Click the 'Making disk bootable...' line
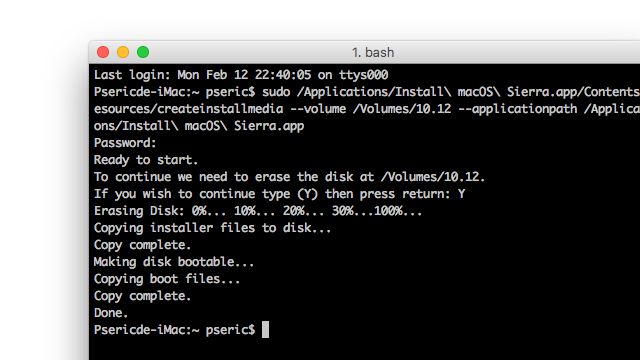This screenshot has height=360, width=640. tap(174, 262)
